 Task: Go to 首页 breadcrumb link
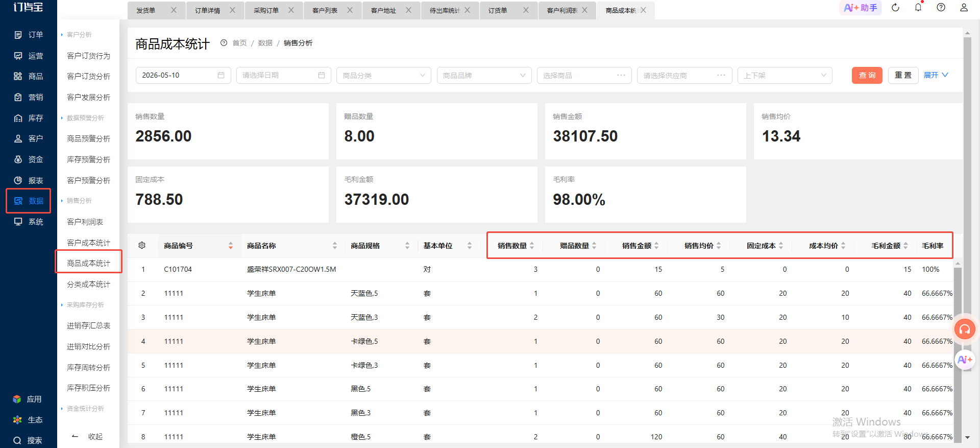tap(240, 43)
